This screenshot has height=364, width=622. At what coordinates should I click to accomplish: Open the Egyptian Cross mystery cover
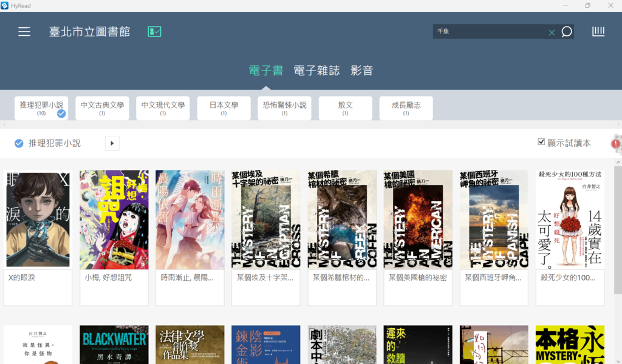(x=266, y=220)
